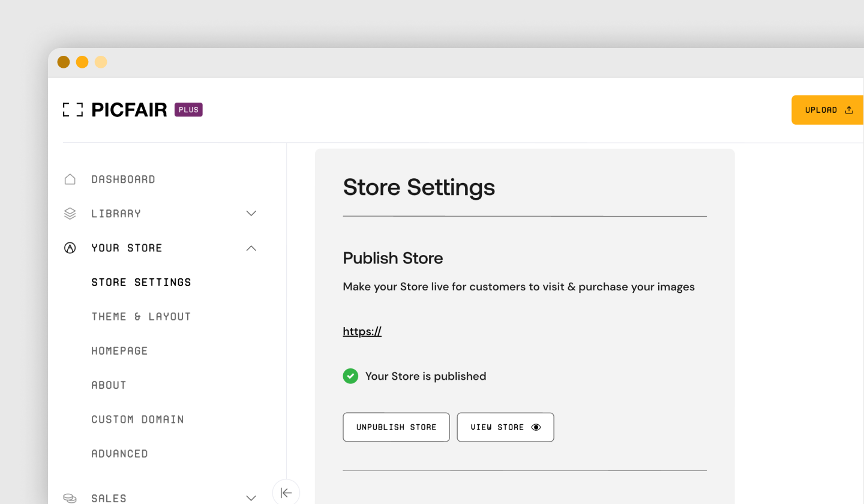Screen dimensions: 864x504
Task: Open the Theme & Layout section
Action: [x=141, y=316]
